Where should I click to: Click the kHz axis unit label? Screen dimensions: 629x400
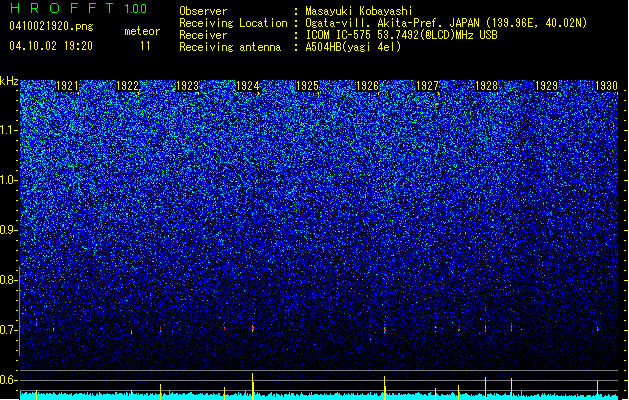(x=9, y=81)
